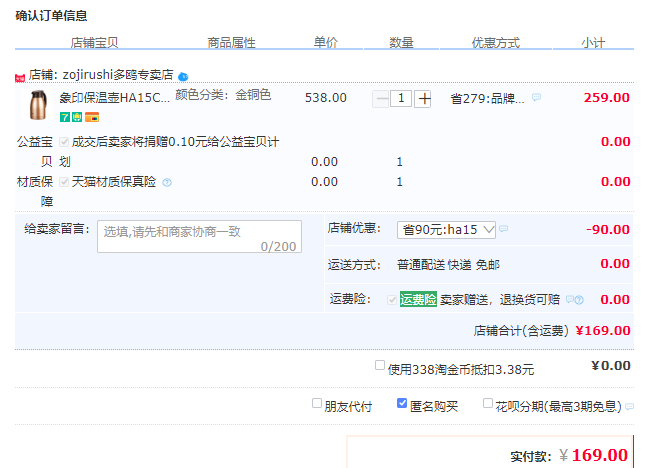Decrease quantity with the minus button
Screen dimensions: 653x468
(x=380, y=99)
